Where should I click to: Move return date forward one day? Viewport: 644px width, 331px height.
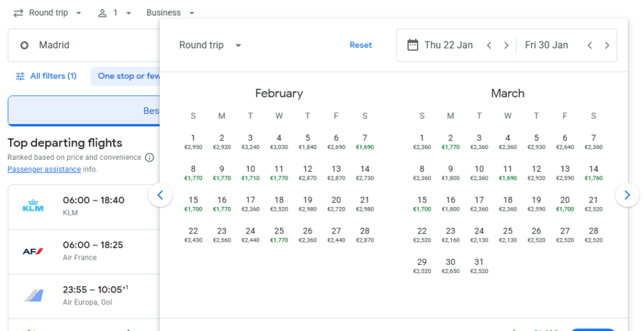coord(607,45)
